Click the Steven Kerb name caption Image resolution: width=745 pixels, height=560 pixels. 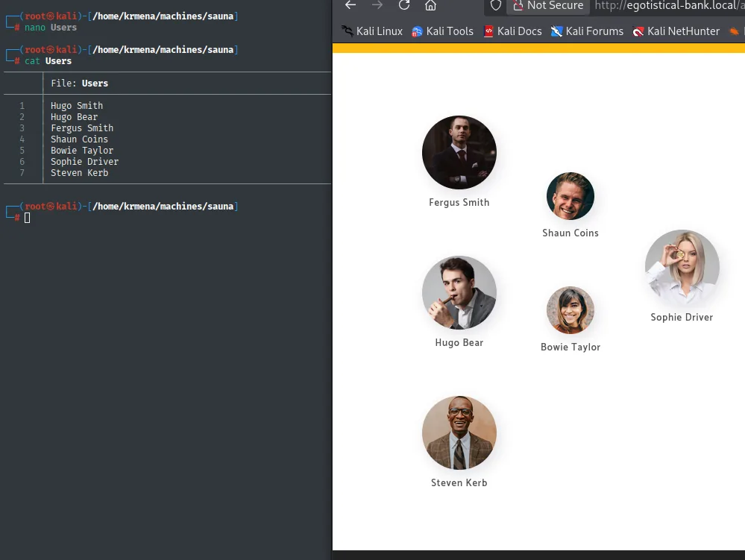459,482
